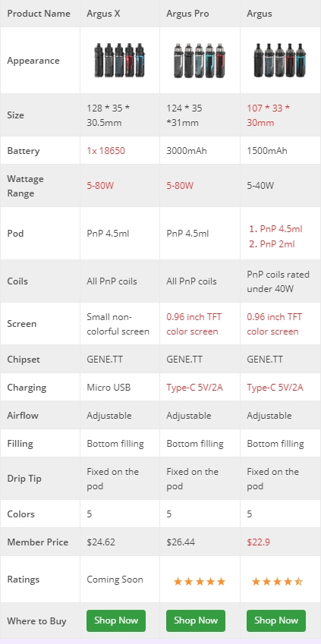Select the Argus X column header
Viewport: 321px width, 644px height.
[103, 14]
